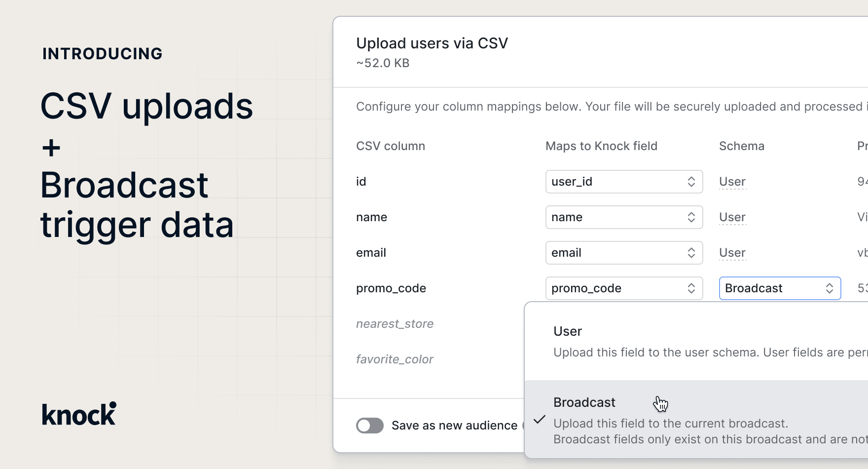The height and width of the screenshot is (469, 868).
Task: Click the User schema label in the email row
Action: click(x=732, y=253)
